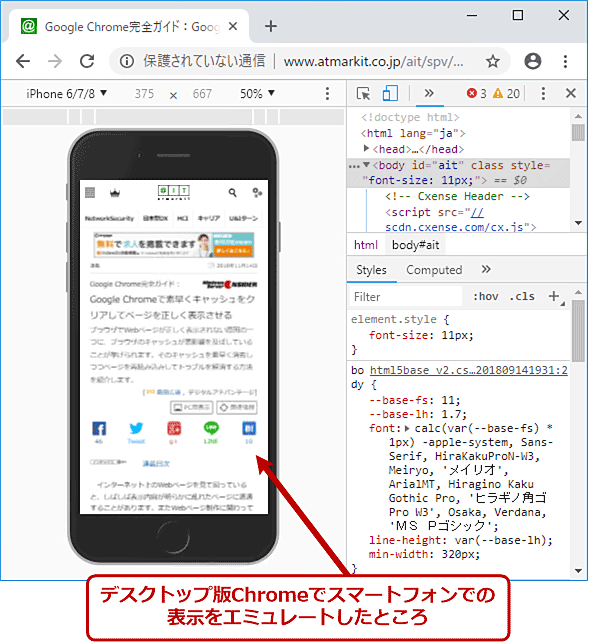Click the キャリア nav item
589x642 pixels.
pos(209,218)
